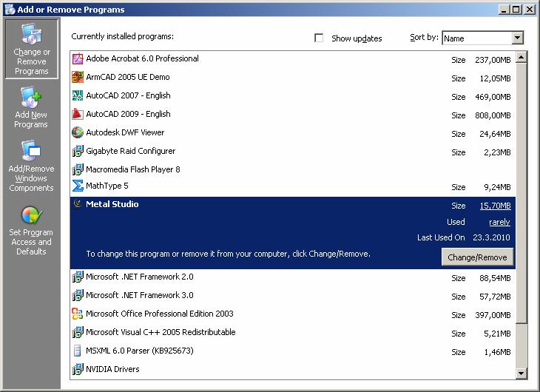This screenshot has width=540, height=392.
Task: Click the 24,64MB size value
Action: click(x=495, y=134)
